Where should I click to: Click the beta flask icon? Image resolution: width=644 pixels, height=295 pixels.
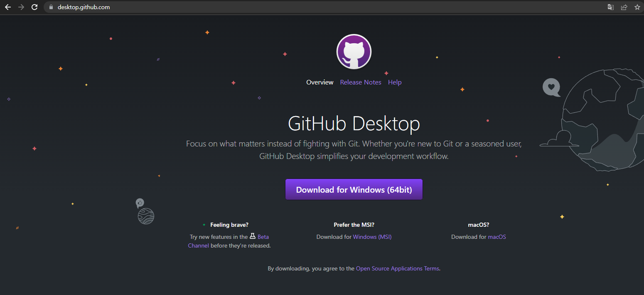click(252, 236)
